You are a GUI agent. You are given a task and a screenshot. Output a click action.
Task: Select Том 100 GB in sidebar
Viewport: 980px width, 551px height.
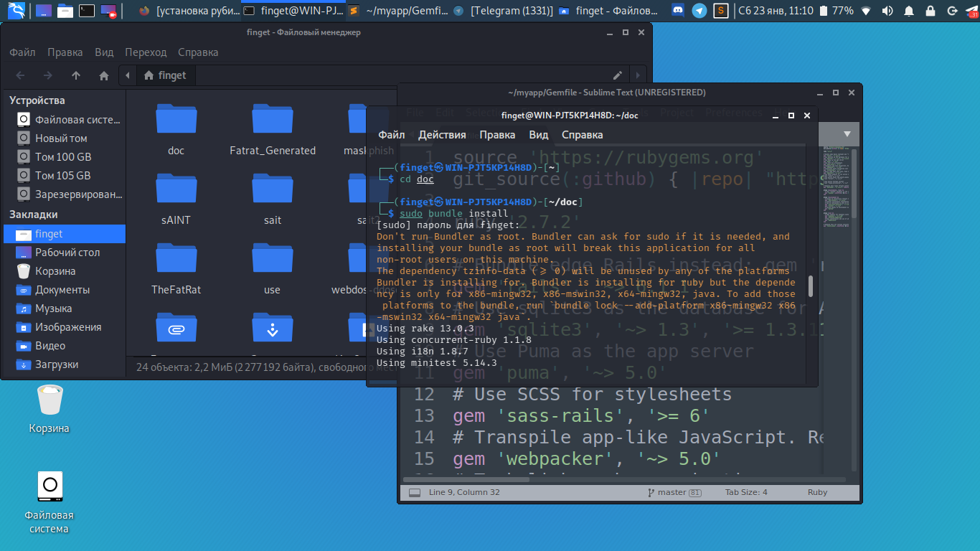[x=63, y=157]
